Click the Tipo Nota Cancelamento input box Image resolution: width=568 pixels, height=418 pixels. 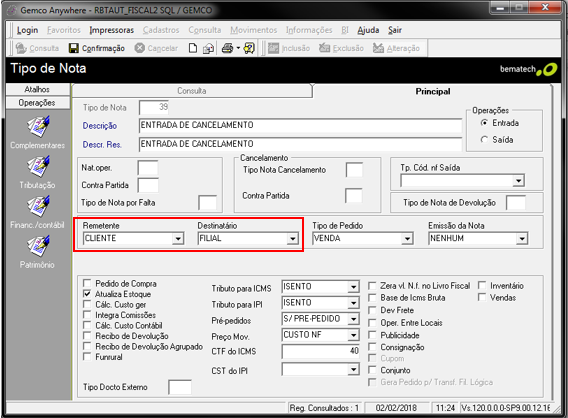pyautogui.click(x=354, y=170)
